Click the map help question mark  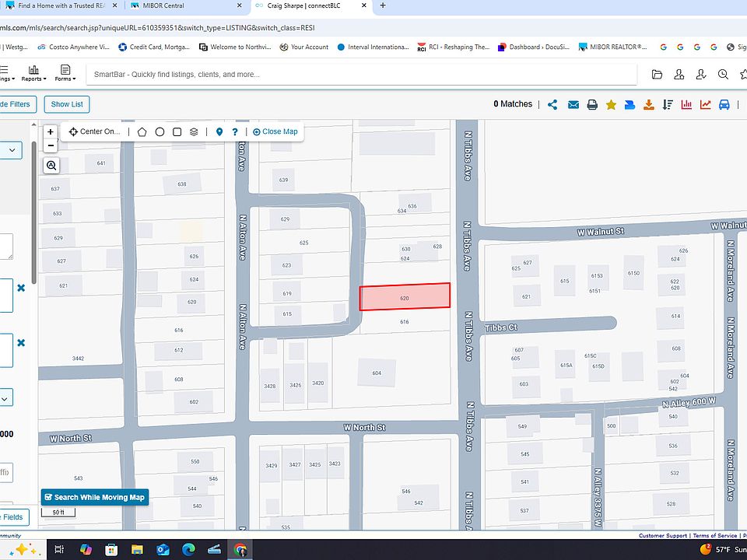pos(235,132)
